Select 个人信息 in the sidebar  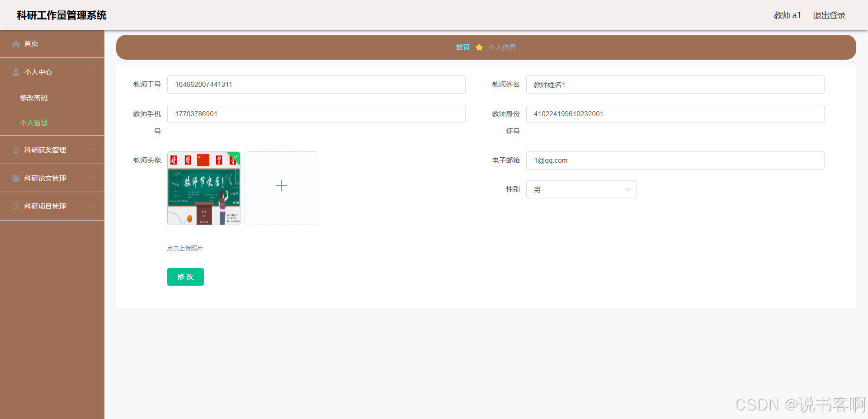[x=33, y=123]
